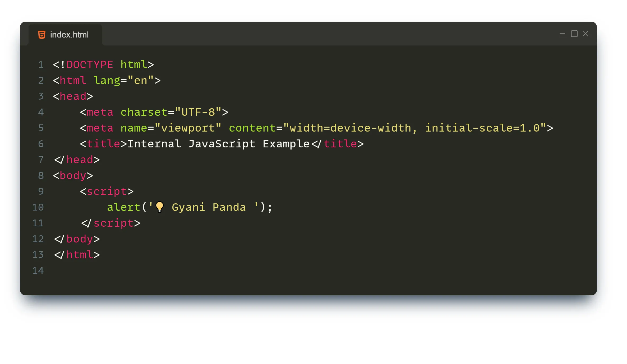Click the close window button
This screenshot has height=364, width=627.
coord(585,34)
